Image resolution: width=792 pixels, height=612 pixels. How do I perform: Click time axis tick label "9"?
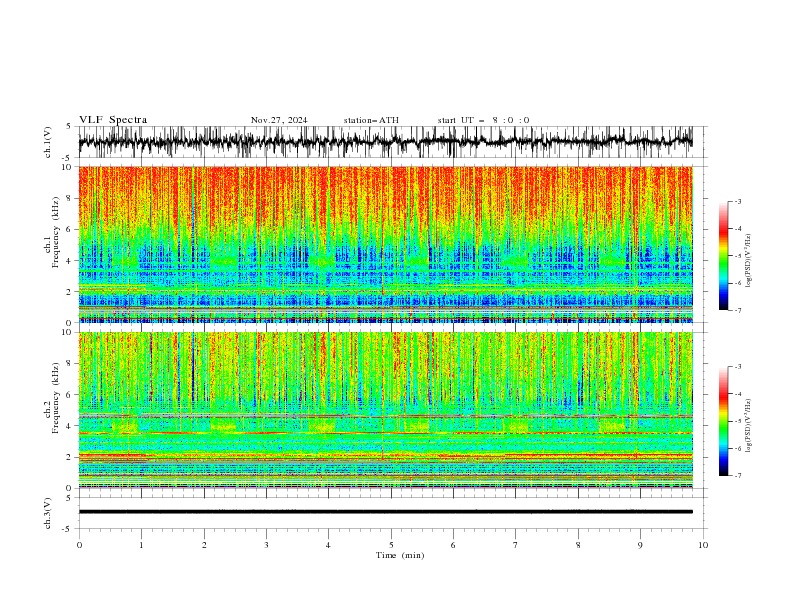640,545
